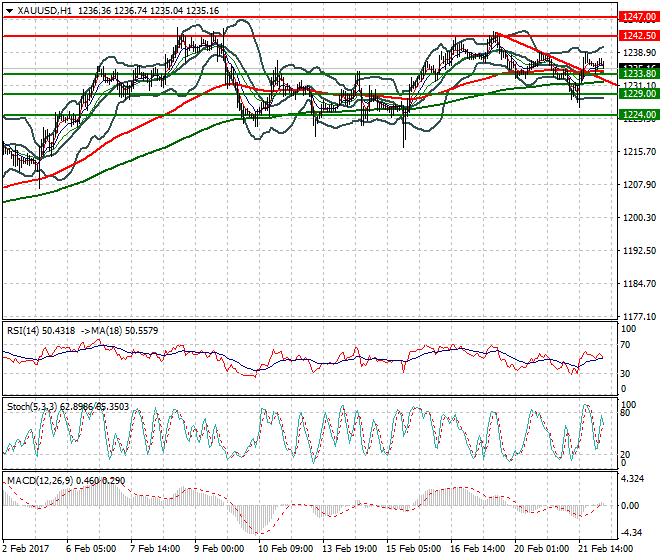The height and width of the screenshot is (560, 660).
Task: Click the RSI scale value 70
Action: [x=626, y=345]
